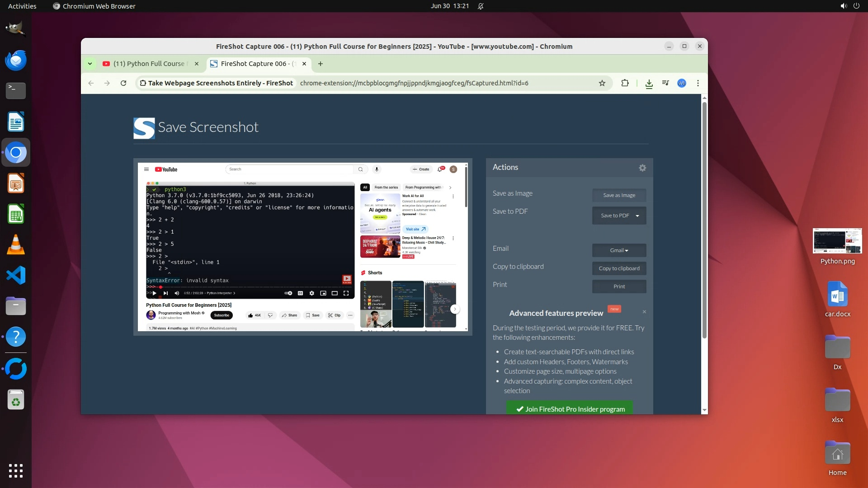Click the Copy to clipboard button
Screen dimensions: 868x488
pos(619,268)
